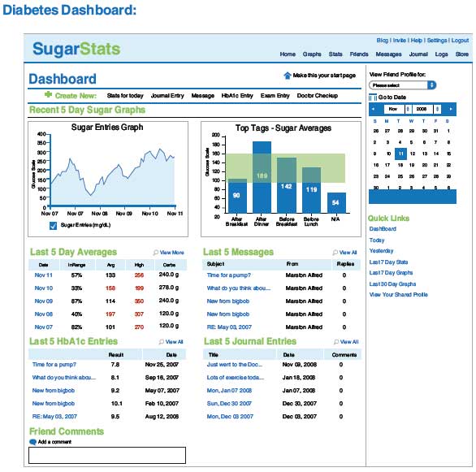Create a new Journal Entry
This screenshot has width=476, height=472.
coord(167,96)
